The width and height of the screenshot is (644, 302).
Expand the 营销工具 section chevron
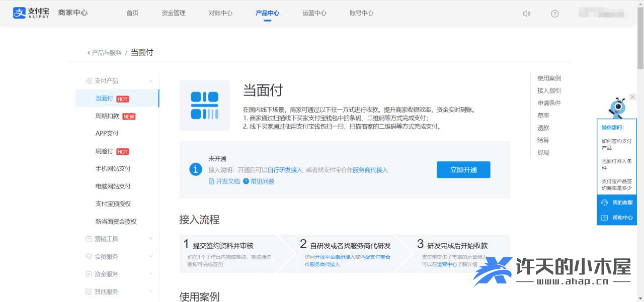151,239
